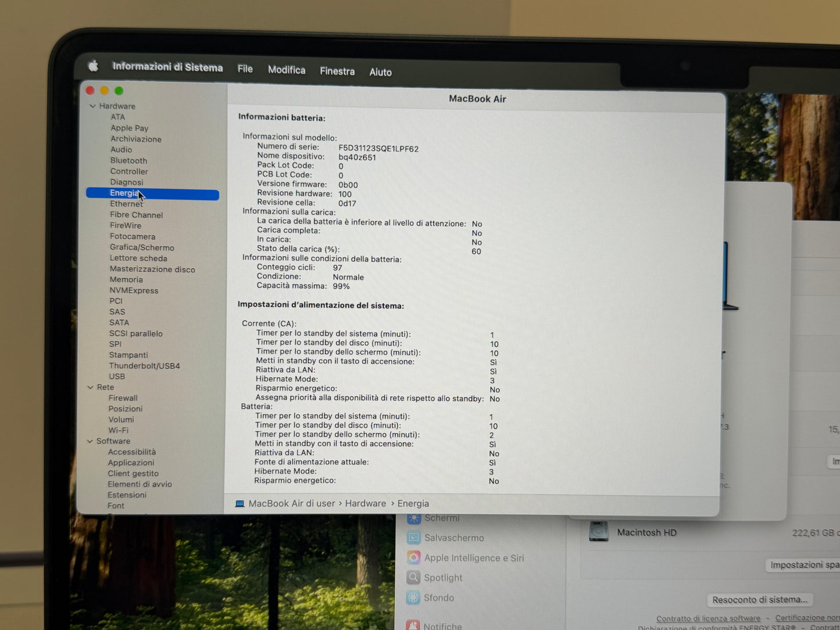
Task: Open the Aiuto menu
Action: tap(381, 72)
